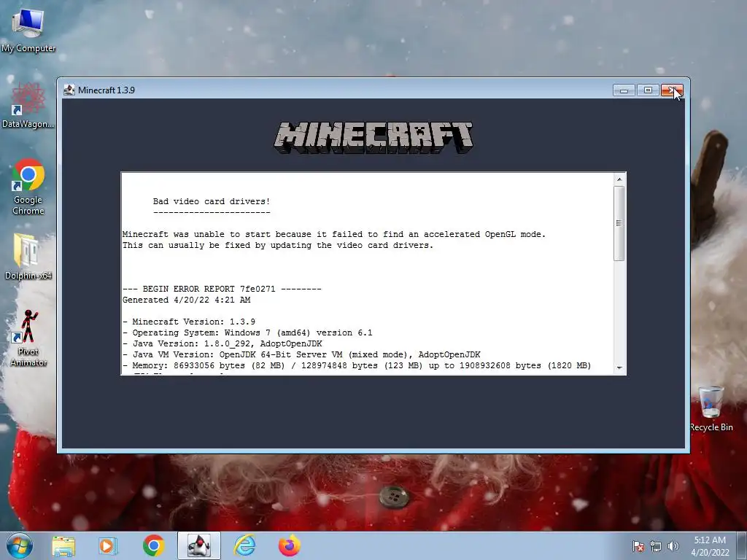Click 'This can usually be fixed' line
747x560 pixels.
(x=278, y=245)
